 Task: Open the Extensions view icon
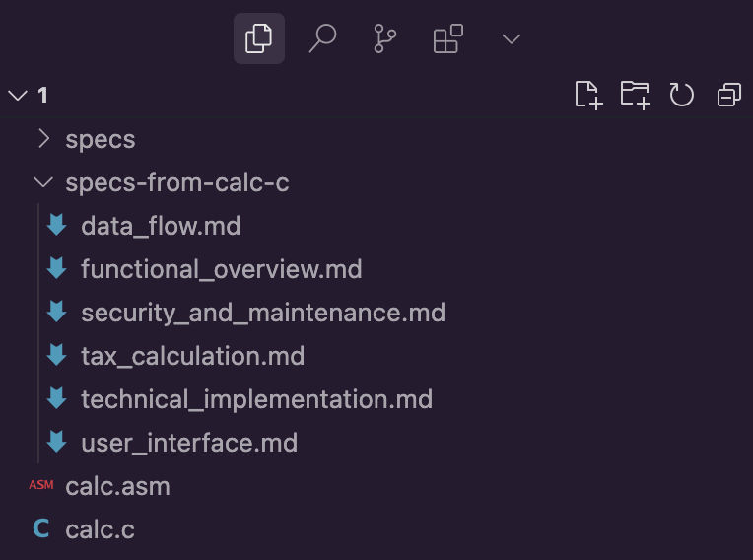(x=448, y=38)
